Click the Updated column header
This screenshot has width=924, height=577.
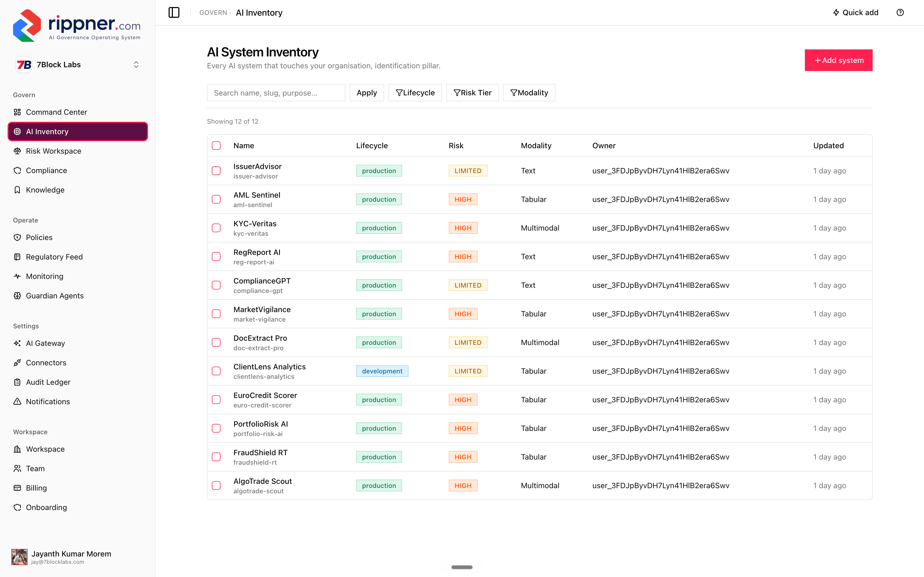[x=828, y=145]
